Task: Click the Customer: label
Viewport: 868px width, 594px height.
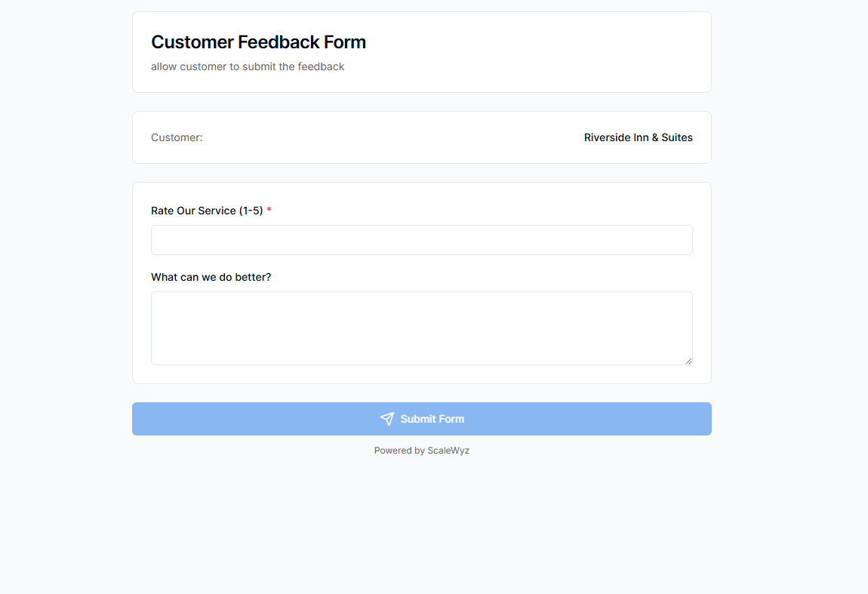Action: [177, 137]
